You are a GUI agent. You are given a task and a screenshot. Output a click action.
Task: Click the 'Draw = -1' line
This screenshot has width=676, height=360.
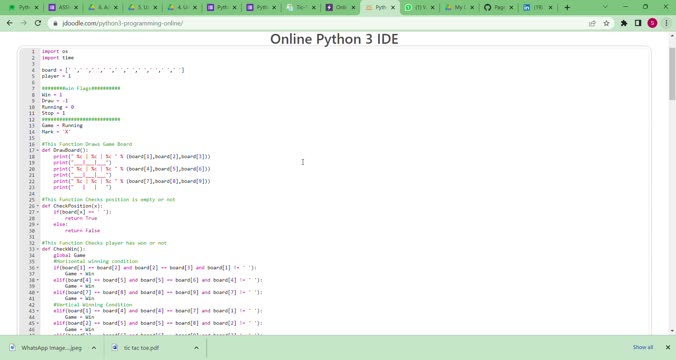55,101
